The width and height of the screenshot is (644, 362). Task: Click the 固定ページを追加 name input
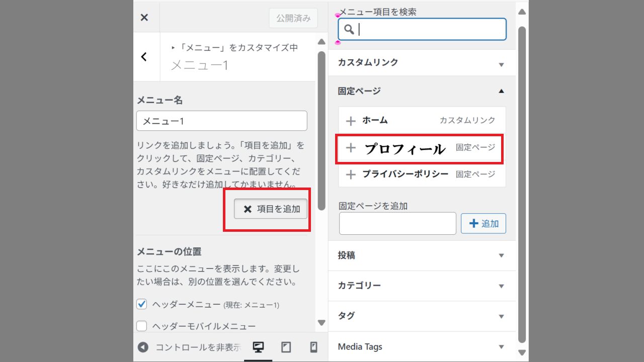[397, 223]
